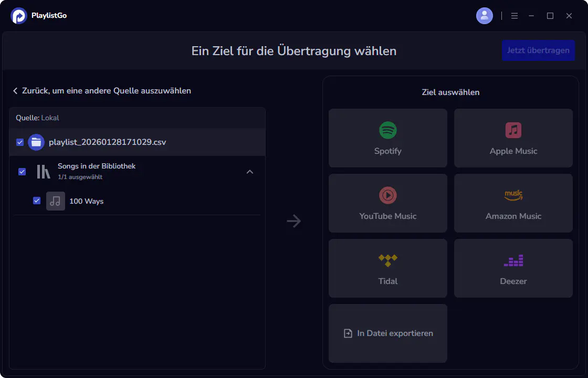
Task: Deselect the '100 Ways' song checkbox
Action: click(36, 201)
